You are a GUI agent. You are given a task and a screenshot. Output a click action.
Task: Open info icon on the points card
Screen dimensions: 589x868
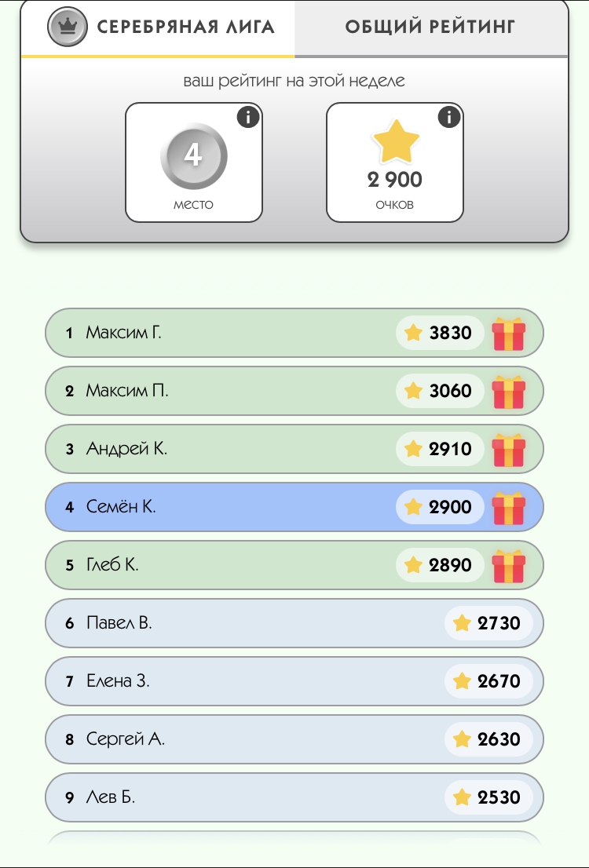tap(448, 118)
